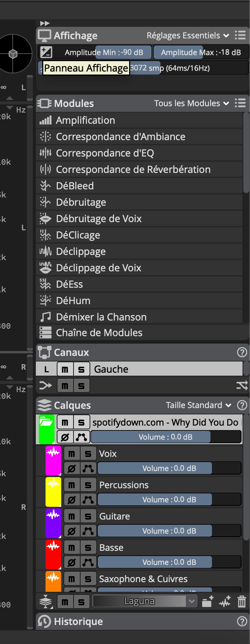250x644 pixels.
Task: Click the Chaîne de Modules button
Action: (99, 333)
